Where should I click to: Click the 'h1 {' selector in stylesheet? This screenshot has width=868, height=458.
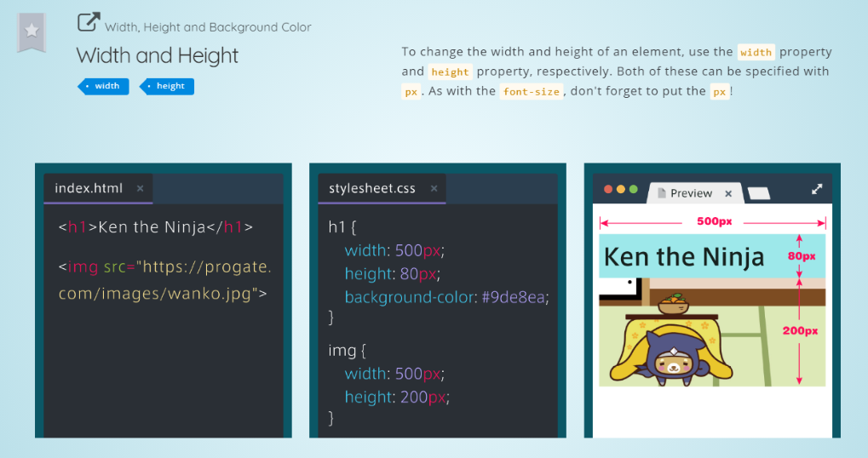coord(342,226)
